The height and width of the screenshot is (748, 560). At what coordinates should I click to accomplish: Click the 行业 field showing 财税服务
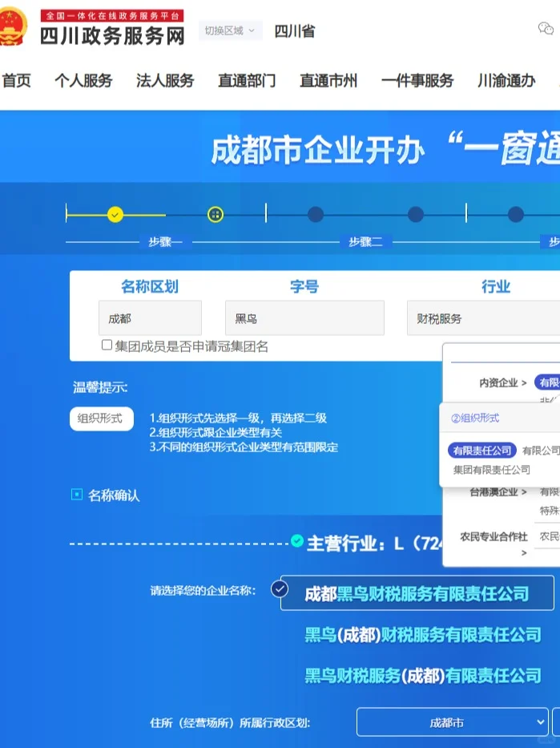tap(481, 318)
